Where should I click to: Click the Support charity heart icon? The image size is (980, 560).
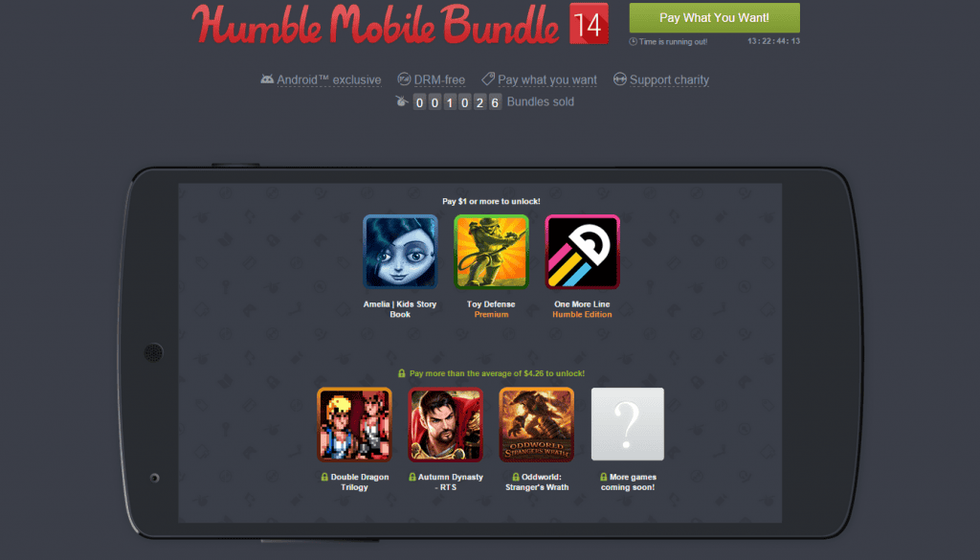tap(619, 79)
